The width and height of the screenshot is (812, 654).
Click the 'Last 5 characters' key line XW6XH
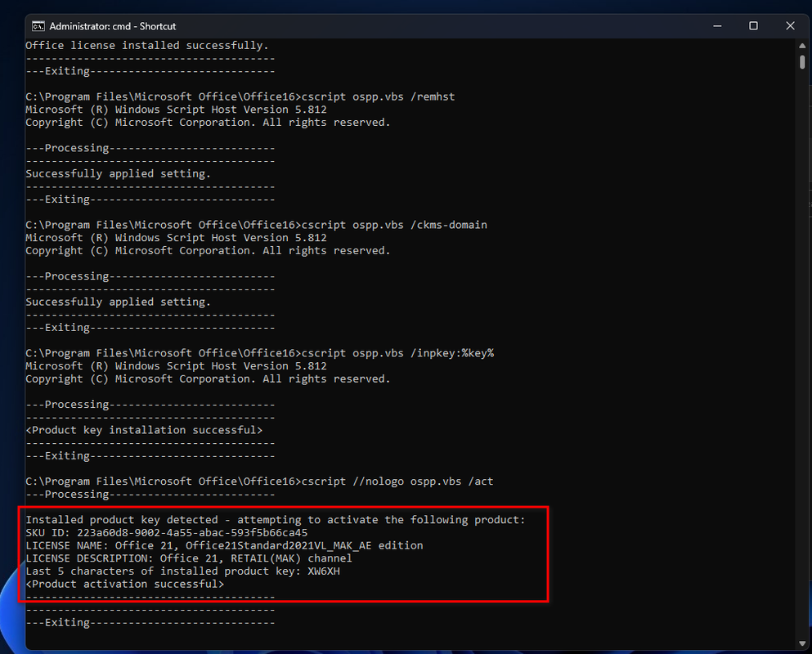[183, 571]
